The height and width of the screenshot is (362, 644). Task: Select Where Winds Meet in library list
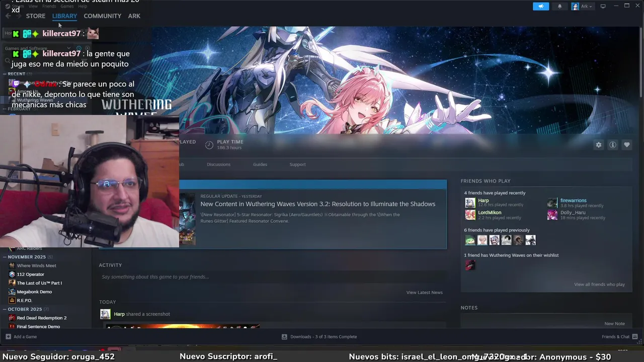coord(37,265)
